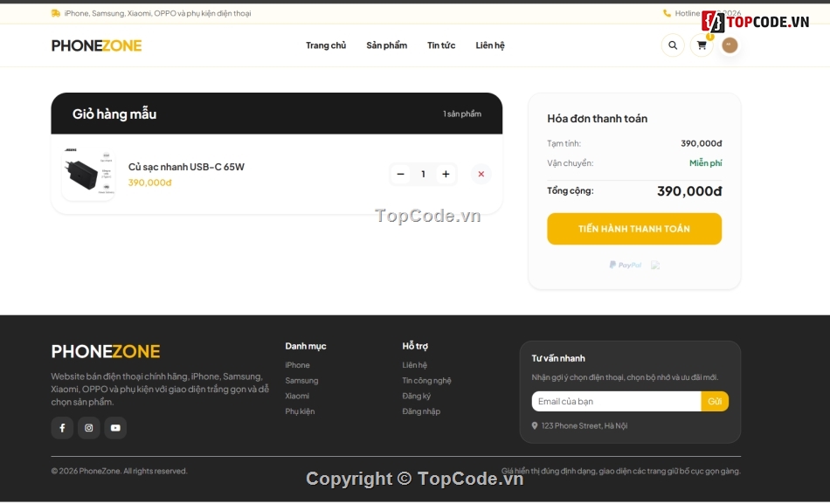830x504 pixels.
Task: Open Instagram social icon in footer
Action: 89,428
